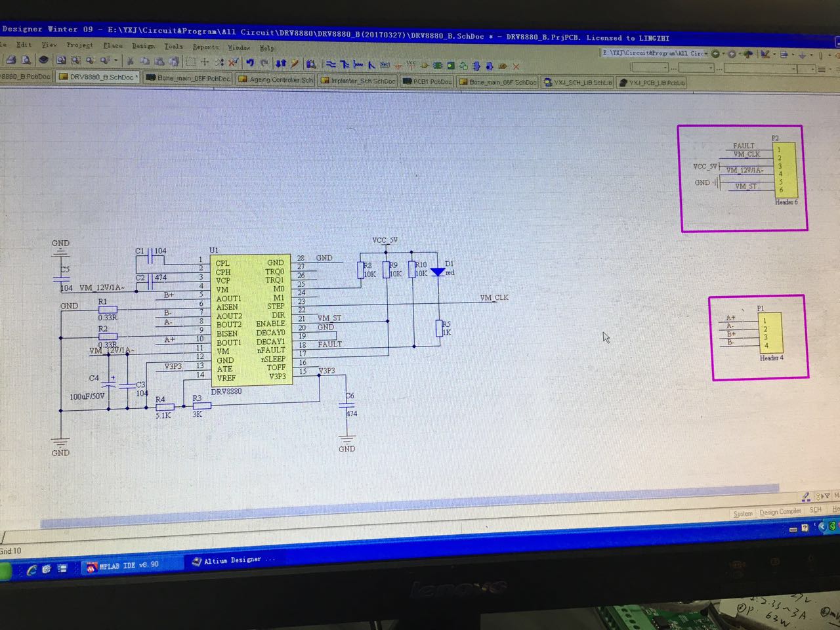Switch to the DRV8880_B.SchDoc tab
840x630 pixels.
point(98,77)
